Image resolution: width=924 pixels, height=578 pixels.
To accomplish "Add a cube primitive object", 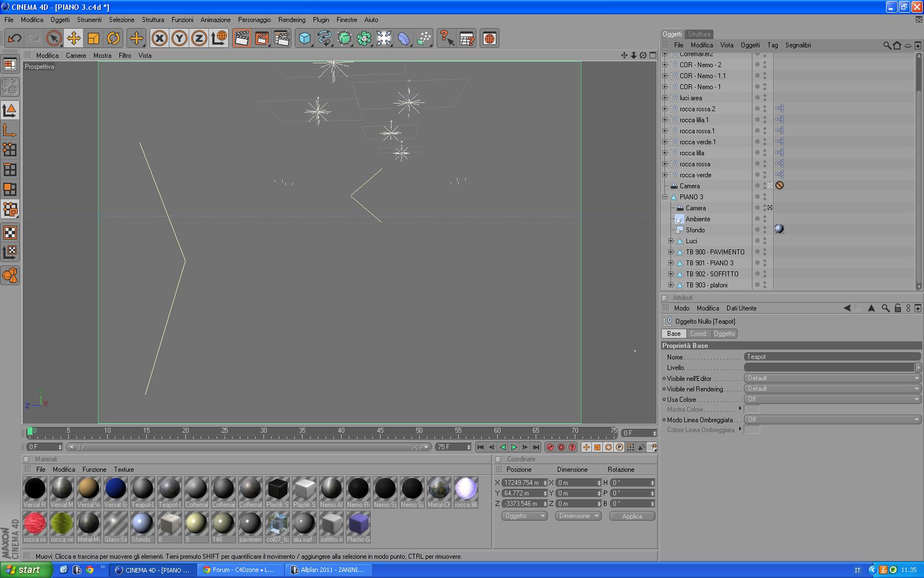I will (305, 38).
